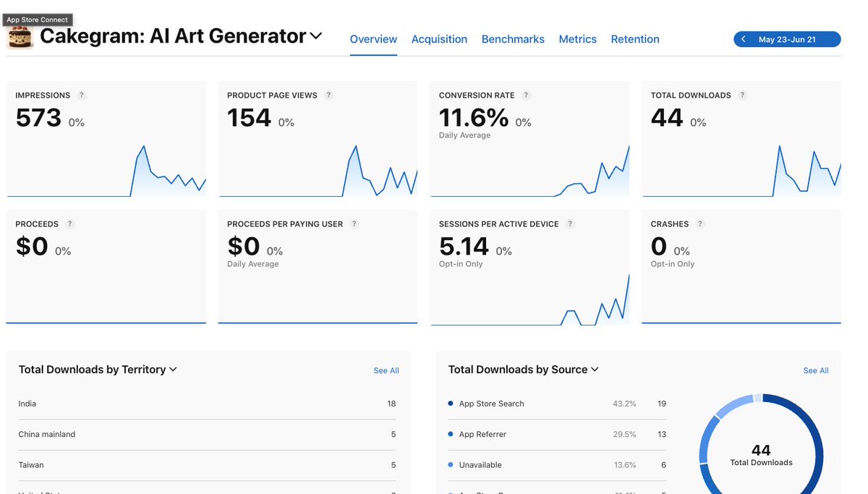The height and width of the screenshot is (494, 868).
Task: Open the Cakegram app selector chevron
Action: click(316, 35)
